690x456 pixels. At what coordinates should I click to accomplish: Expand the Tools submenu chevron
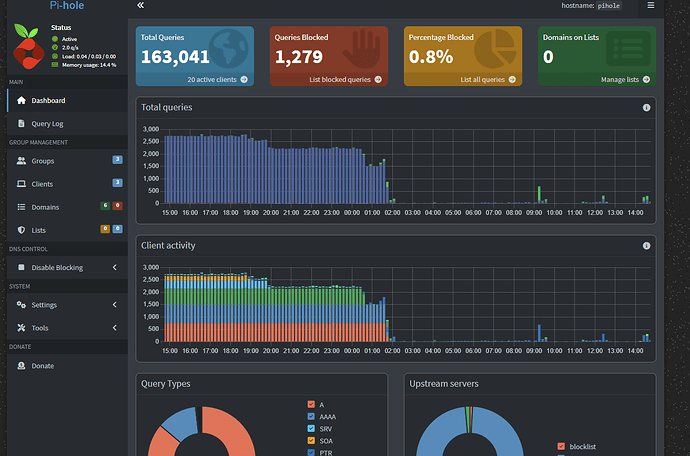tap(114, 327)
